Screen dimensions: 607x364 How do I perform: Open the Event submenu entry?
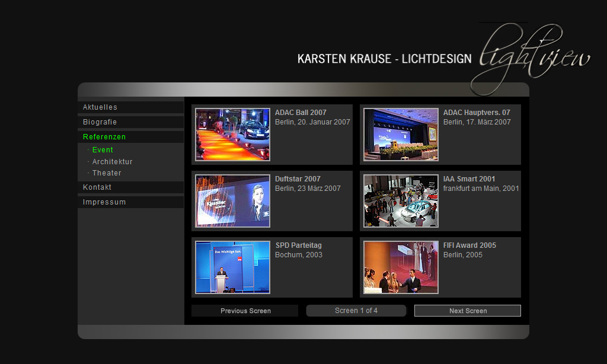click(x=103, y=150)
